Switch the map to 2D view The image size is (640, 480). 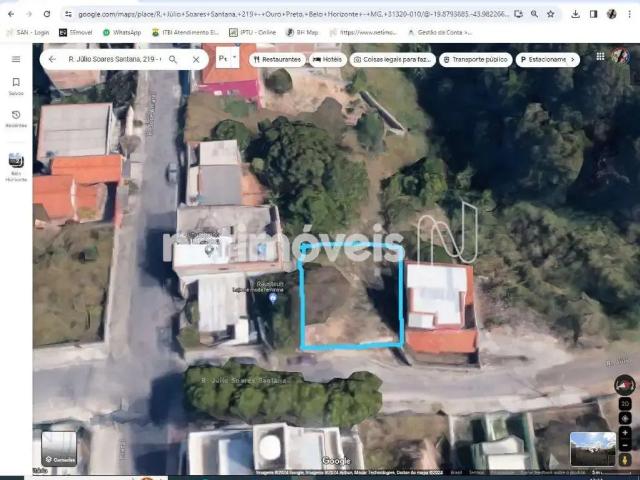(x=625, y=404)
